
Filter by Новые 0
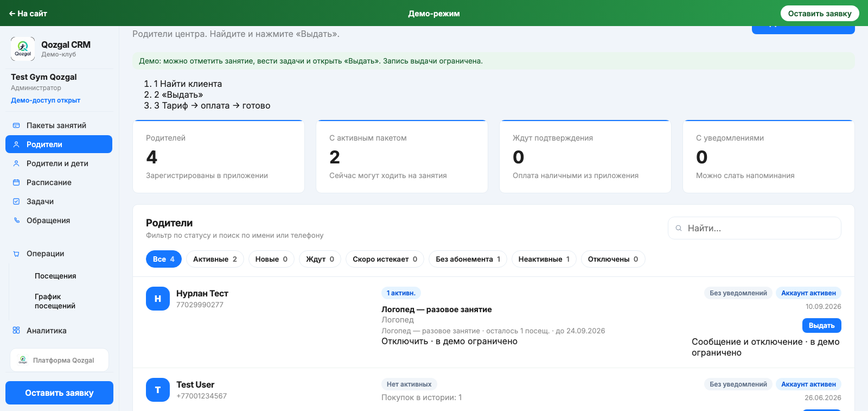tap(271, 259)
